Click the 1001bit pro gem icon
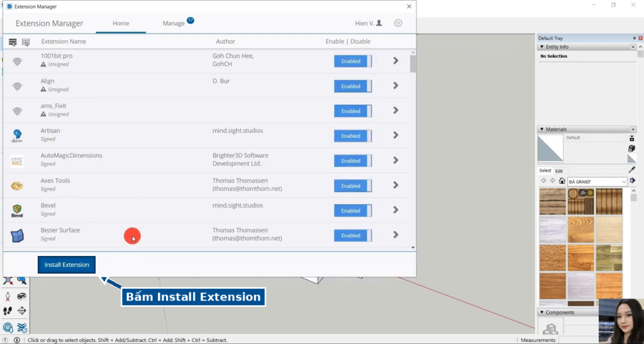The height and width of the screenshot is (344, 644). [17, 62]
